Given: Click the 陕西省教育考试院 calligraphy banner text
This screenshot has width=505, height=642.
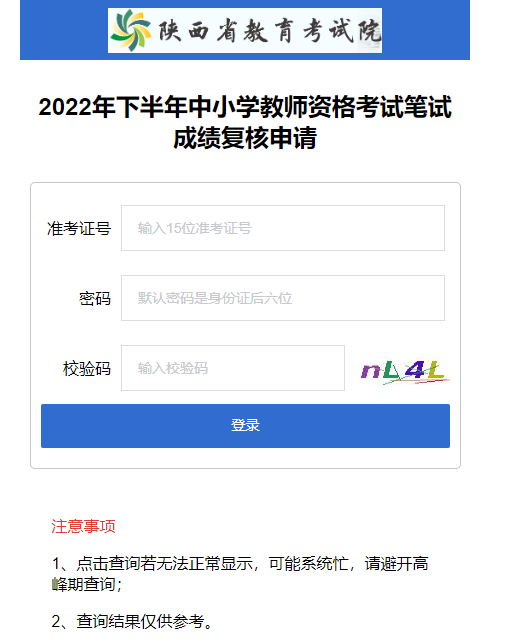Looking at the screenshot, I should (x=269, y=31).
